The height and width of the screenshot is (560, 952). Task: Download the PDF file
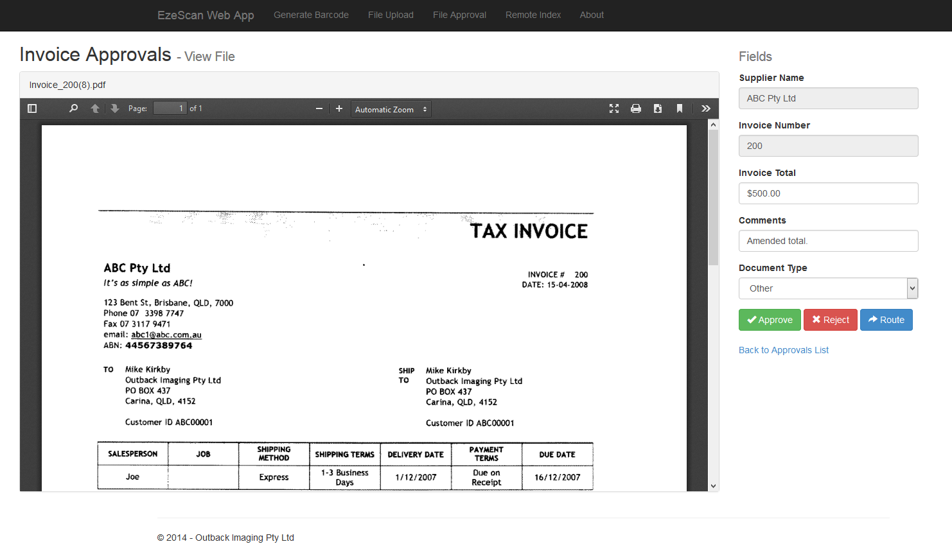[x=658, y=109]
